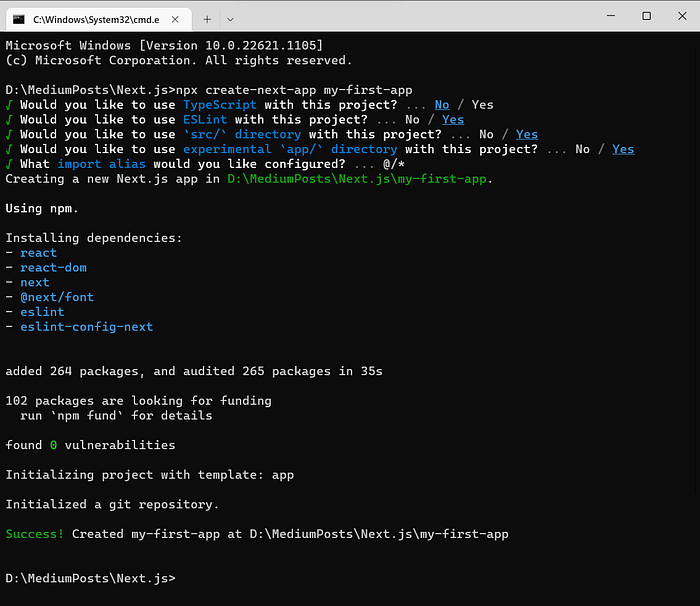The image size is (700, 606).
Task: Click the Microsoft Corporation copyright line
Action: coord(179,60)
